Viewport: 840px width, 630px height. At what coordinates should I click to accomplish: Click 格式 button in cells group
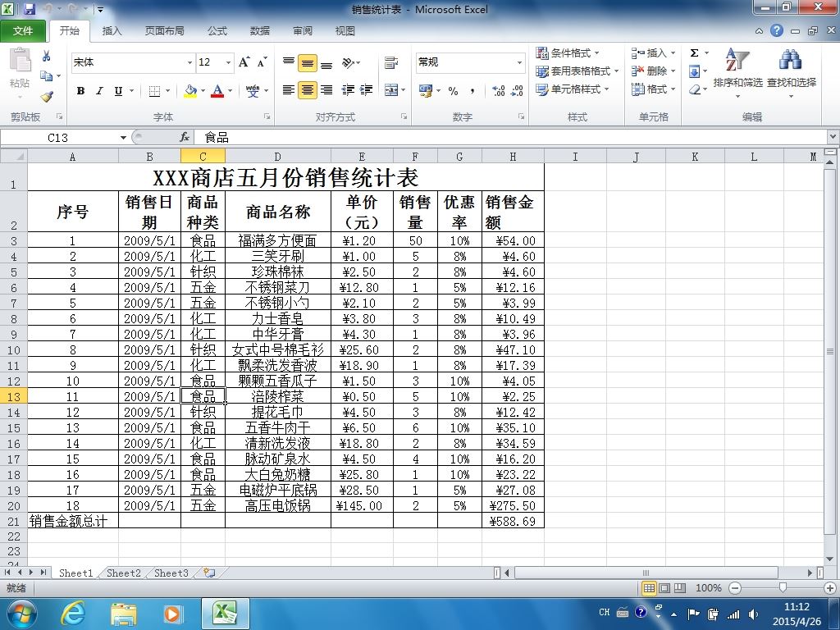coord(652,89)
